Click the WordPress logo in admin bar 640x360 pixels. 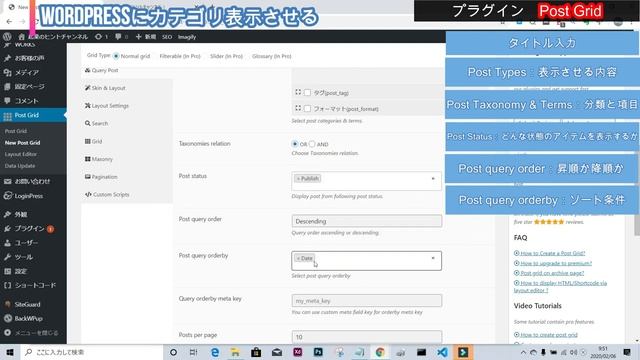click(7, 37)
